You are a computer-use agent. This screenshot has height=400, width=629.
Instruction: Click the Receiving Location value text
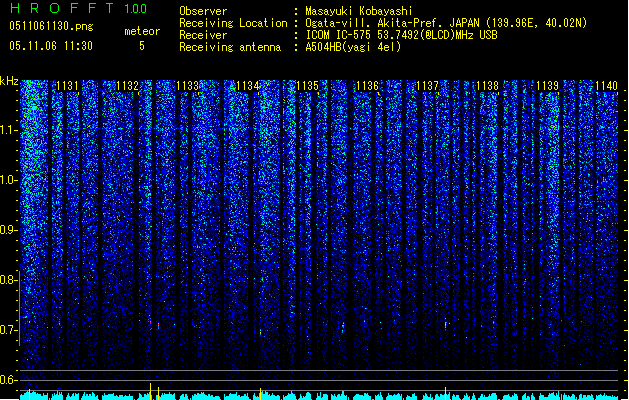tap(446, 23)
